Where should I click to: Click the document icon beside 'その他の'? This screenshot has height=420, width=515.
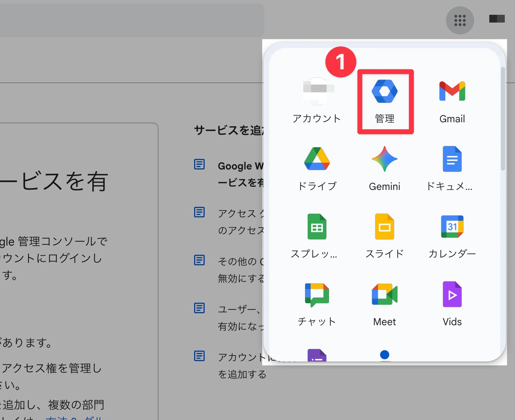[x=199, y=260]
